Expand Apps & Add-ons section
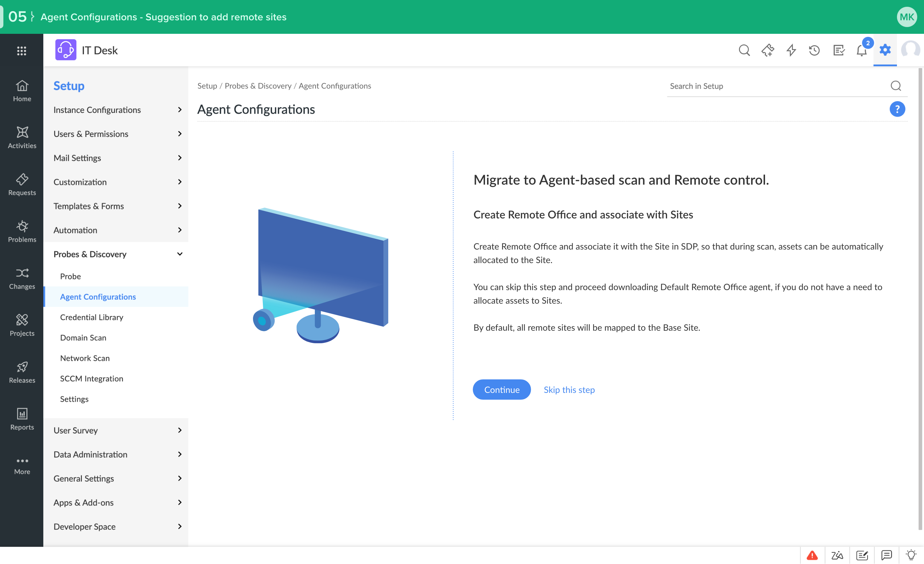 (116, 502)
